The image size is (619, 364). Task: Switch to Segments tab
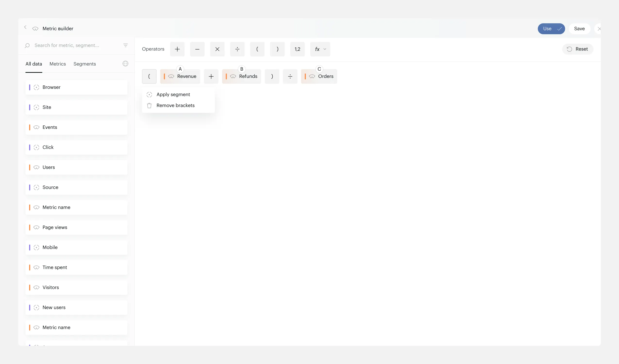tap(85, 64)
